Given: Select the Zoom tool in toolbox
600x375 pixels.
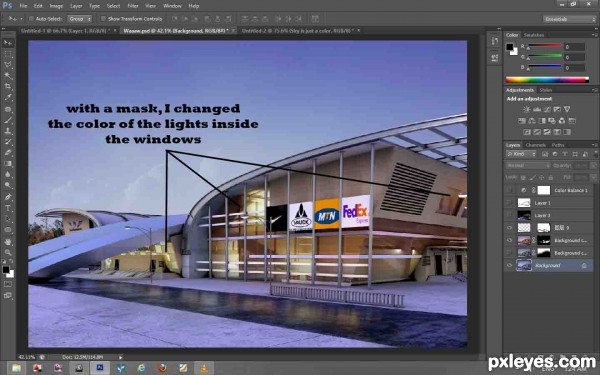Looking at the screenshot, I should 8,252.
